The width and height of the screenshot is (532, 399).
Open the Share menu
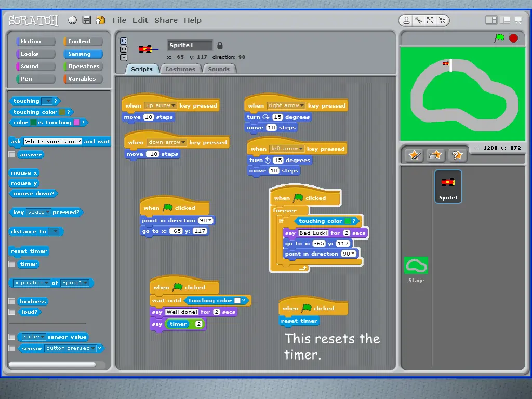coord(166,20)
